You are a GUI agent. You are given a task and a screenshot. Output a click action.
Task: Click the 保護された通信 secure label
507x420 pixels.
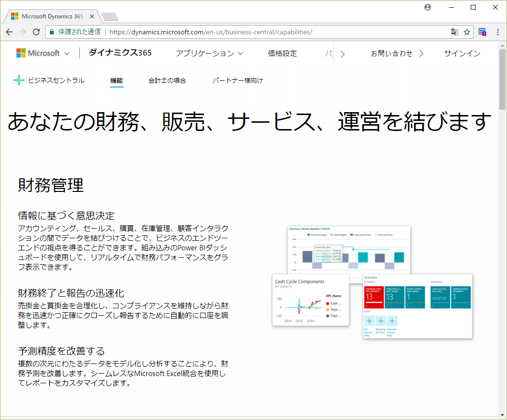(79, 32)
